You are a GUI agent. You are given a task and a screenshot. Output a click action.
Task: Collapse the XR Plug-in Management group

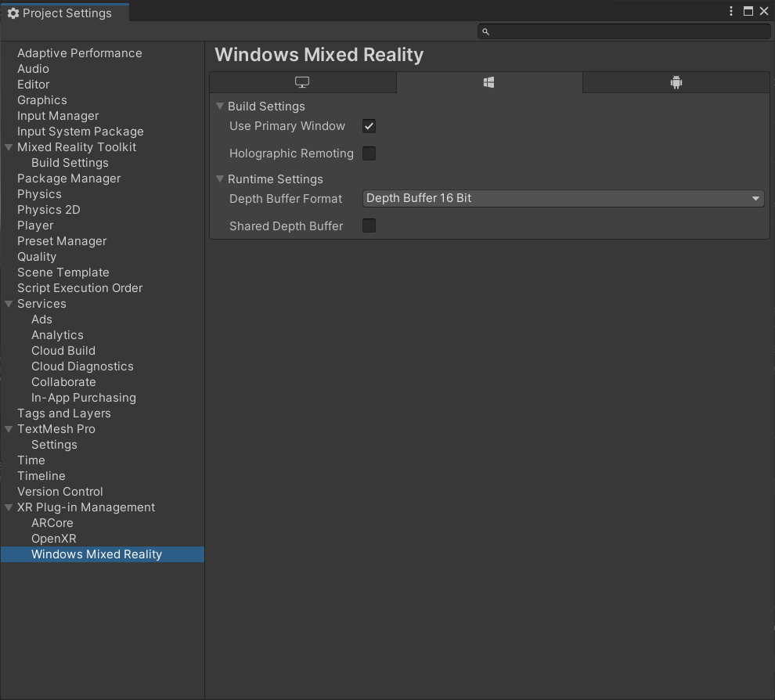(x=9, y=507)
